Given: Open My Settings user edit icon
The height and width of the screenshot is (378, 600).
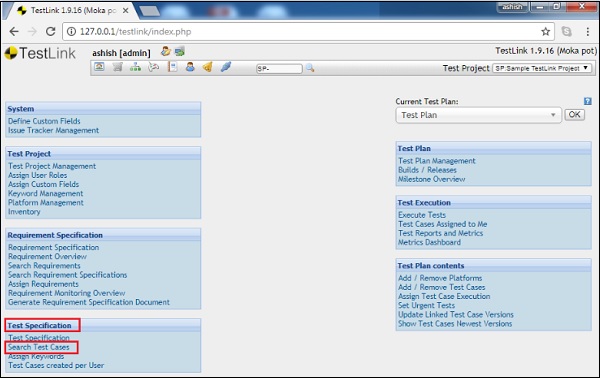Looking at the screenshot, I should click(x=165, y=51).
